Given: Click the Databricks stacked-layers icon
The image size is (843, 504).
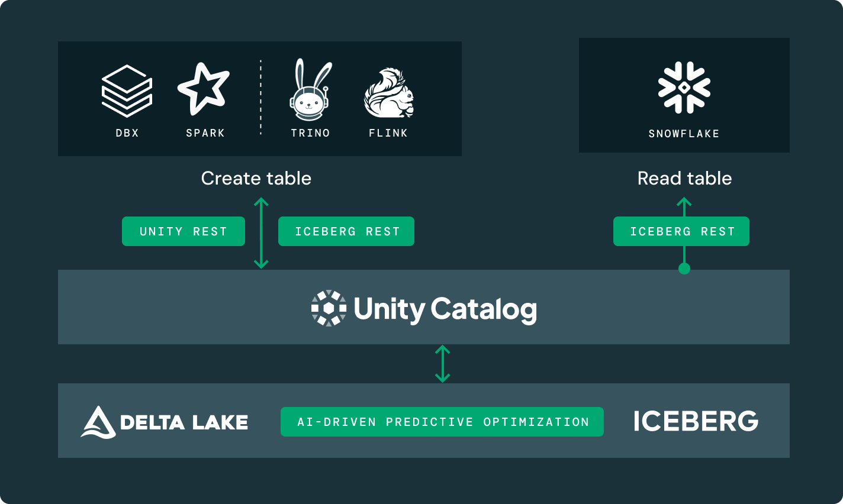Looking at the screenshot, I should (127, 91).
